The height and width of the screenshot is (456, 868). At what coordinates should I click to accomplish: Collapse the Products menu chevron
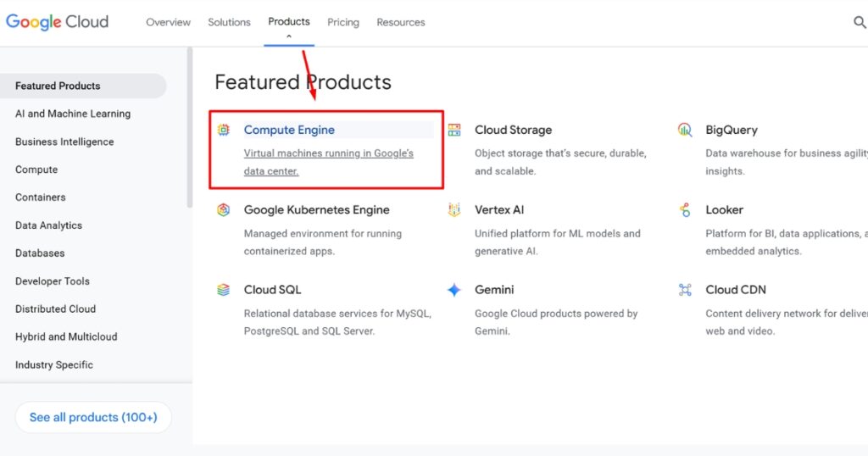289,36
